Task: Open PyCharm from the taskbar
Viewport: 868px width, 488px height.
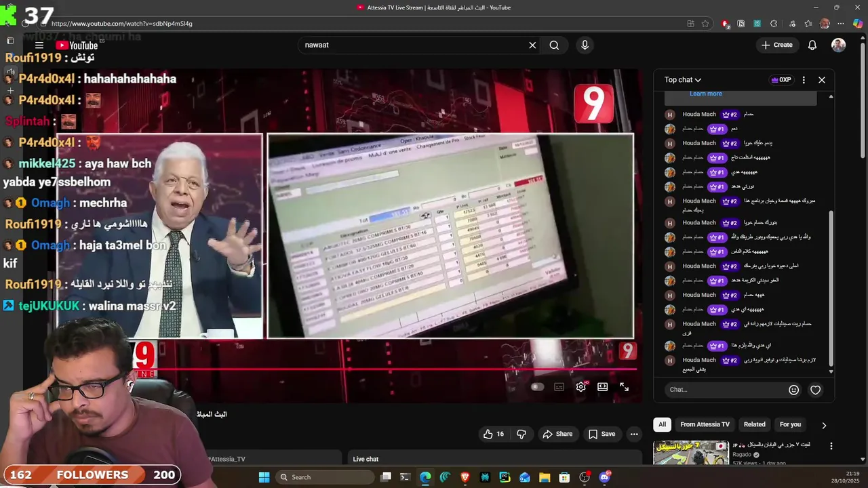Action: click(x=505, y=477)
